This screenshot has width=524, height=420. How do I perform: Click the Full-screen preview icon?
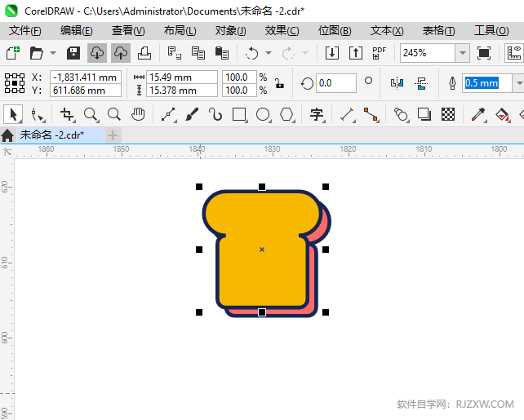484,53
